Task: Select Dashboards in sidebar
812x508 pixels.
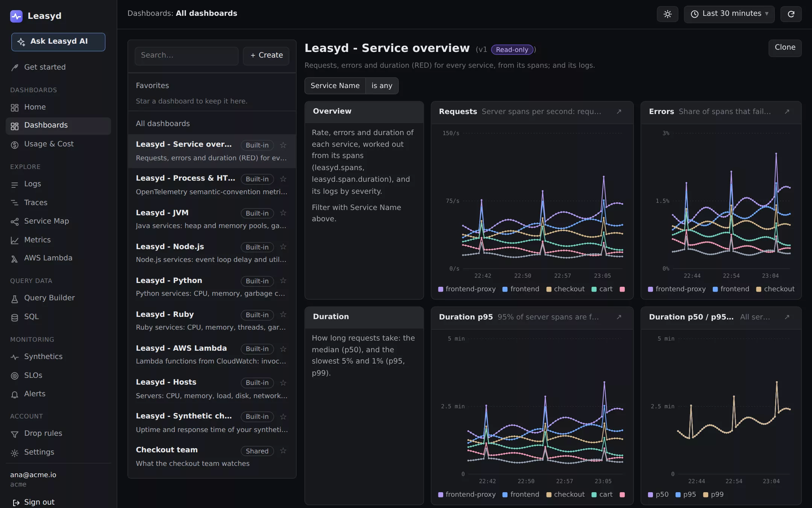Action: pyautogui.click(x=58, y=126)
